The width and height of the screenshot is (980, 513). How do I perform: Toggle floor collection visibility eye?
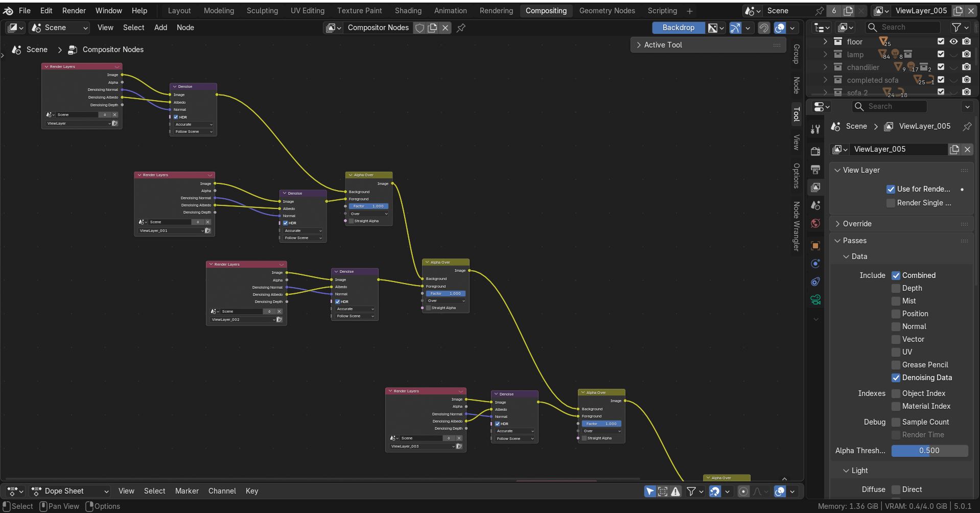tap(953, 41)
